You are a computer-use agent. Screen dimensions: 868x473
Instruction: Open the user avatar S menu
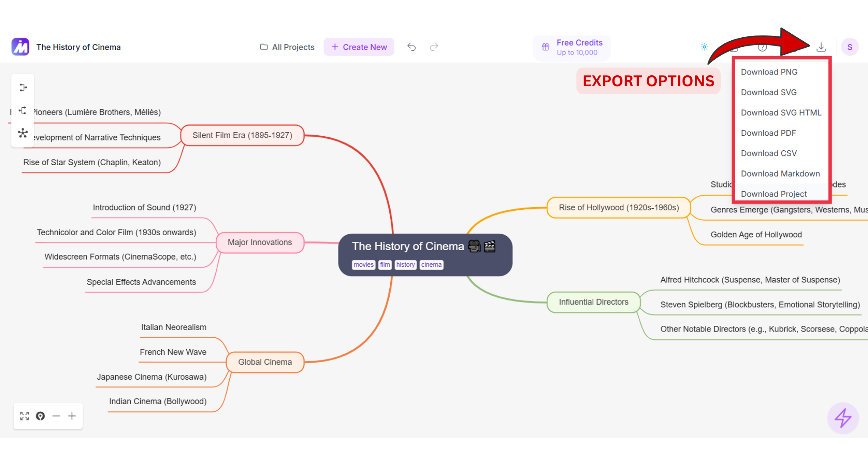[x=850, y=47]
